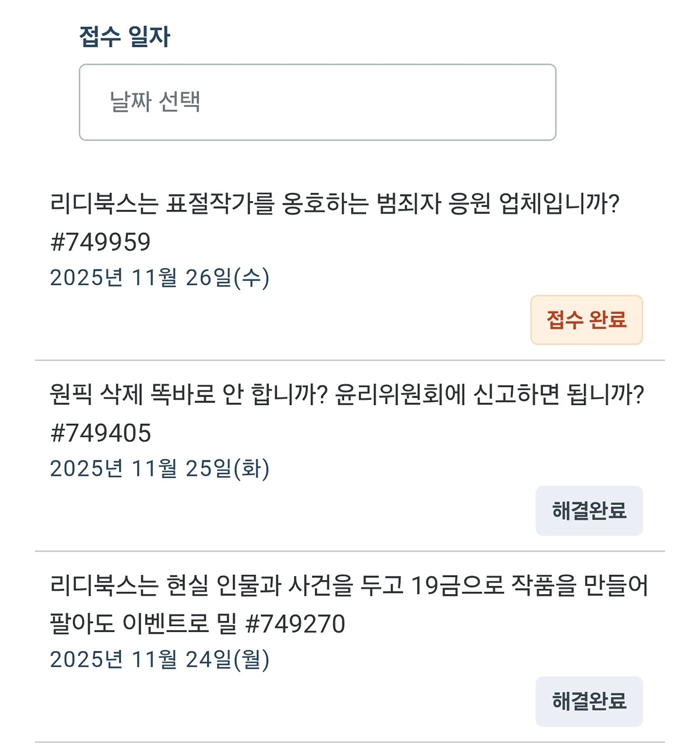Click the 접수 완료 status badge
This screenshot has height=755, width=700.
[x=586, y=320]
